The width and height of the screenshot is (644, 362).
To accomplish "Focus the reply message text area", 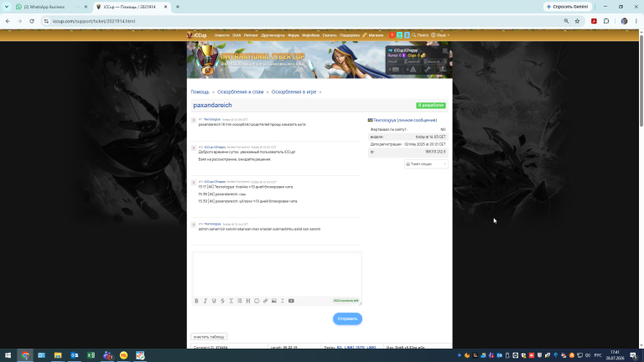I will click(277, 274).
